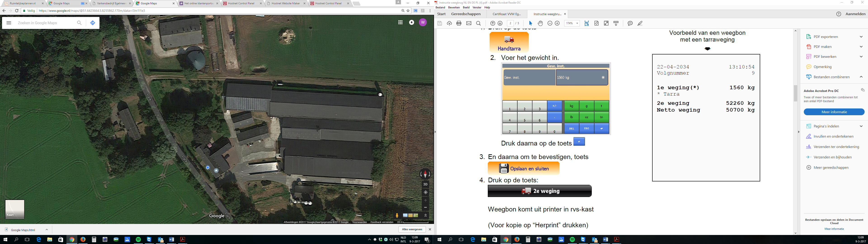The width and height of the screenshot is (868, 244).
Task: Open the read mode keyboard-arrow icon in Acrobat
Action: [x=616, y=23]
